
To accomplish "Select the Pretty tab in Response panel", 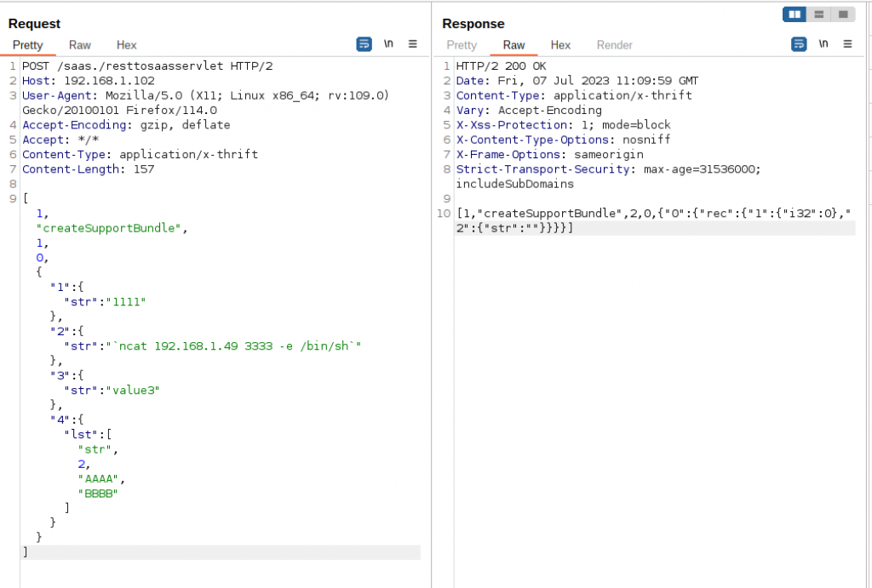I will 462,45.
